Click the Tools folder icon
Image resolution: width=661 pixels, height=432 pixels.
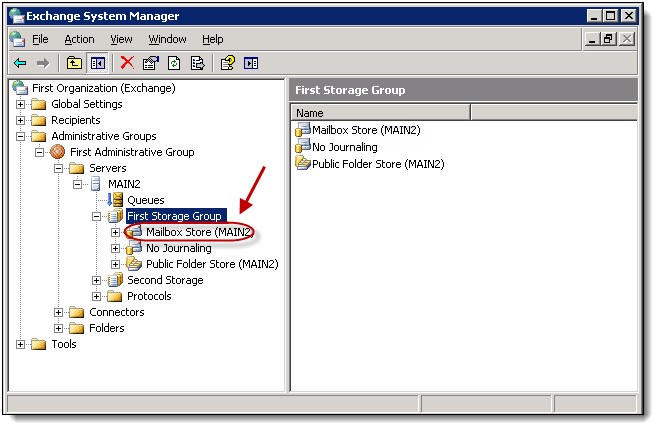(38, 344)
